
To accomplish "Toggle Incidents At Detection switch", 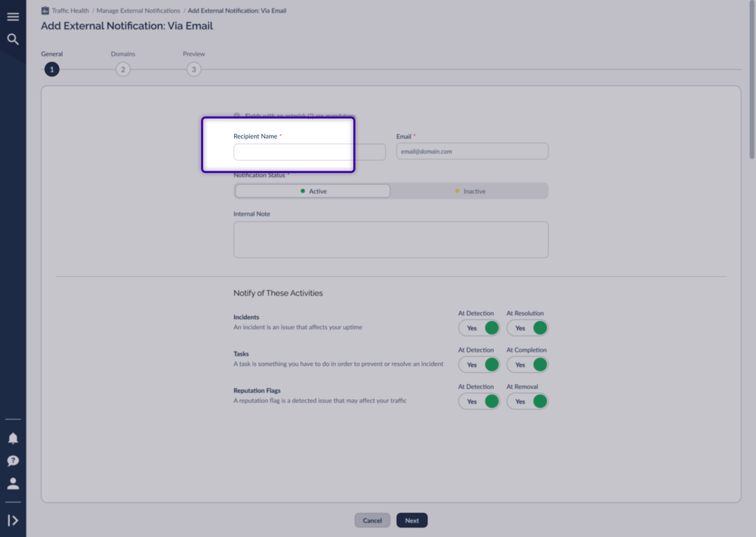I will click(x=479, y=328).
